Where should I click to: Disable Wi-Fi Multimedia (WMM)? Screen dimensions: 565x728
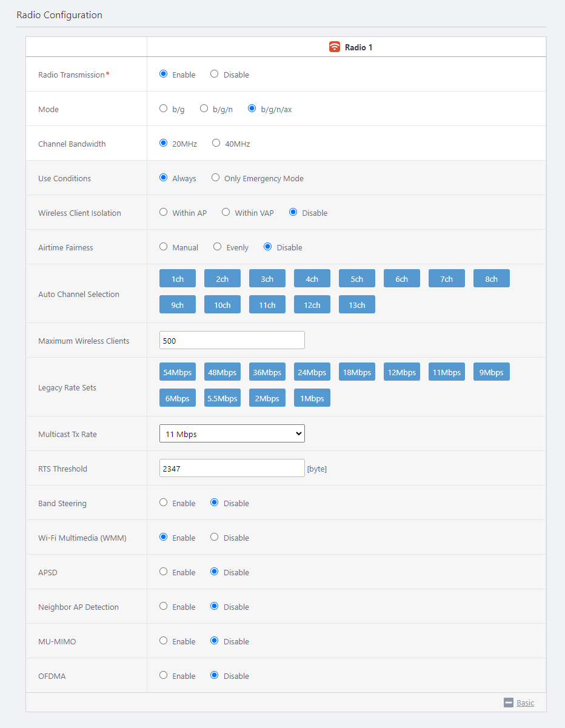point(215,538)
